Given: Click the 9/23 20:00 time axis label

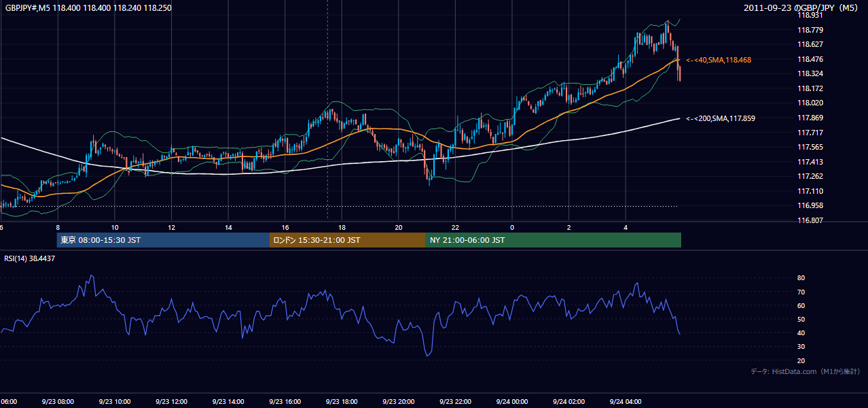Looking at the screenshot, I should tap(398, 402).
